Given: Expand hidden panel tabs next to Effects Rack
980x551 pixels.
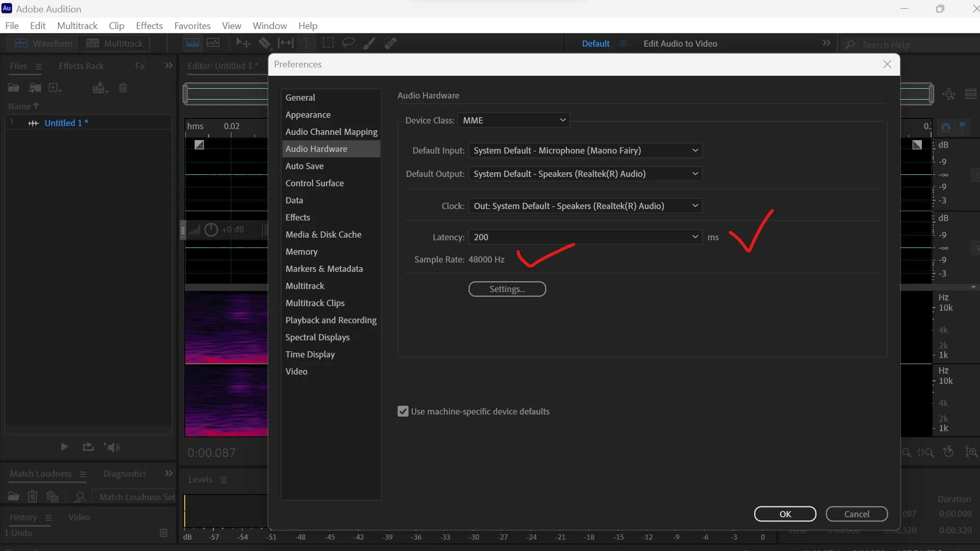Looking at the screenshot, I should (x=169, y=66).
